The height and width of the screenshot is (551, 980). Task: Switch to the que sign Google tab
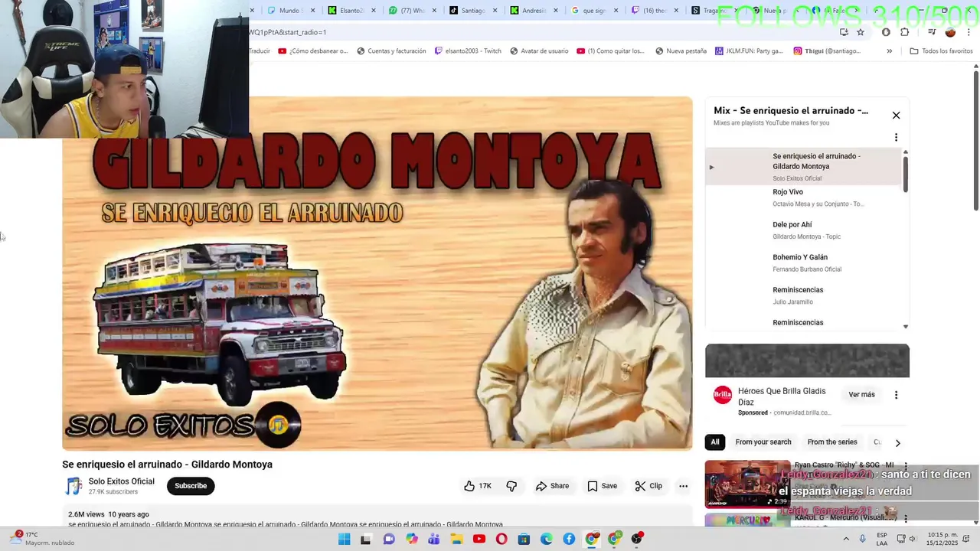point(594,11)
